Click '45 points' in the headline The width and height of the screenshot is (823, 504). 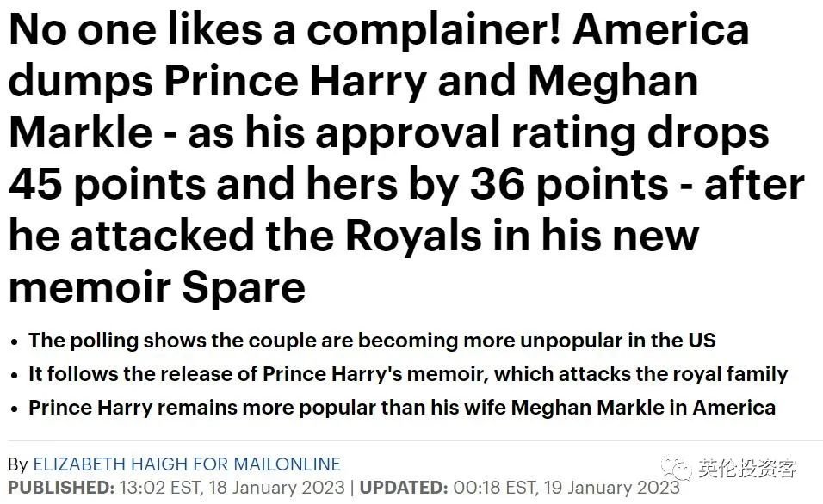point(108,185)
